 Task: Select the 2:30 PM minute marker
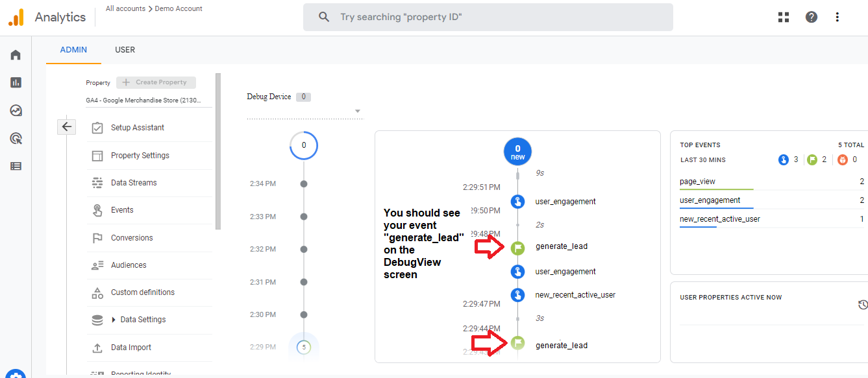303,314
